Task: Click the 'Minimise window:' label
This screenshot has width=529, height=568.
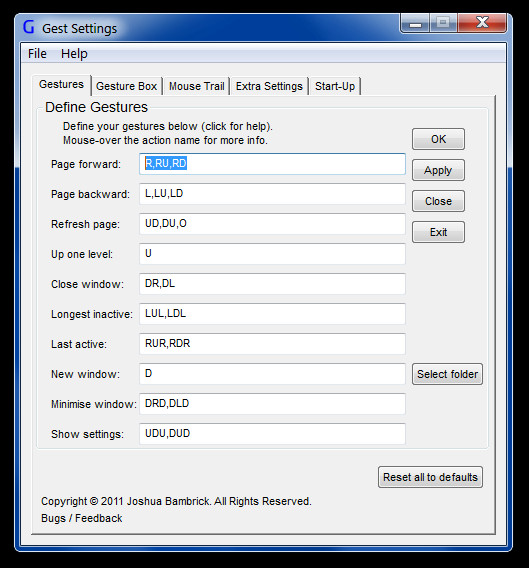Action: 94,404
